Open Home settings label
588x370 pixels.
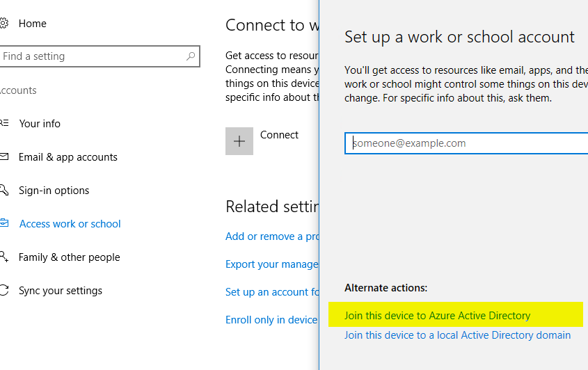tap(33, 24)
